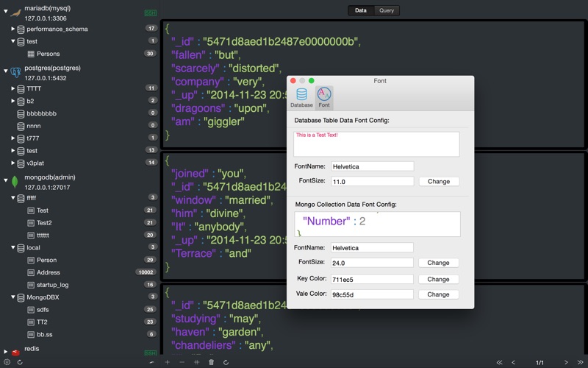588x368 pixels.
Task: Go to previous page arrow
Action: pyautogui.click(x=513, y=362)
